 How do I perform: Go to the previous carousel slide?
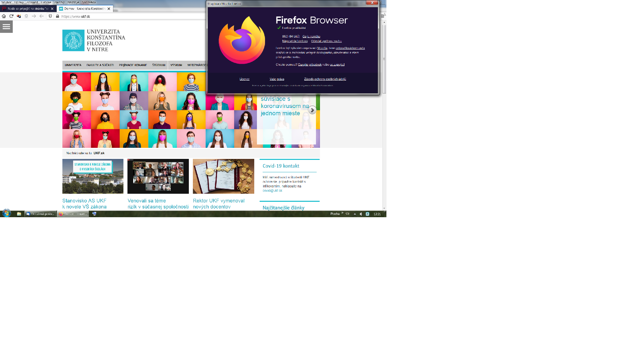[70, 110]
